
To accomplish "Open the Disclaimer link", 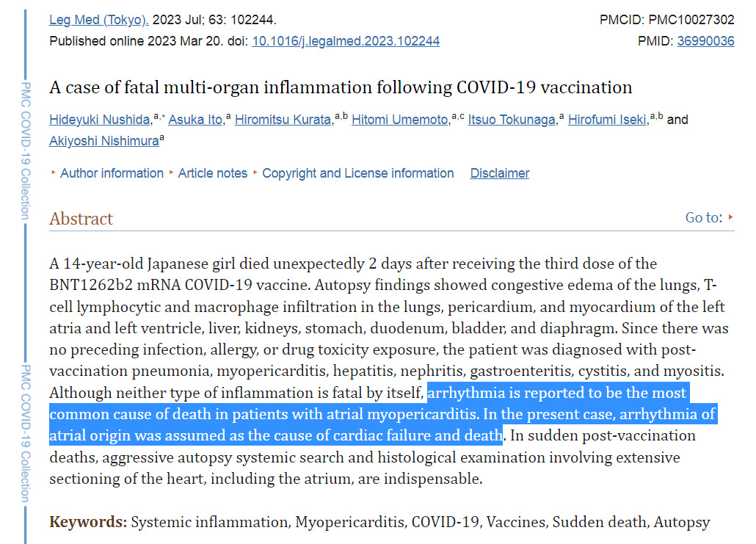I will [x=500, y=173].
